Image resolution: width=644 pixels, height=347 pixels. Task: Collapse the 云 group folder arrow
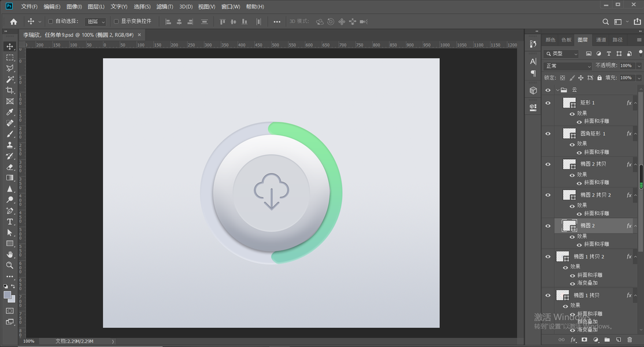pyautogui.click(x=557, y=90)
